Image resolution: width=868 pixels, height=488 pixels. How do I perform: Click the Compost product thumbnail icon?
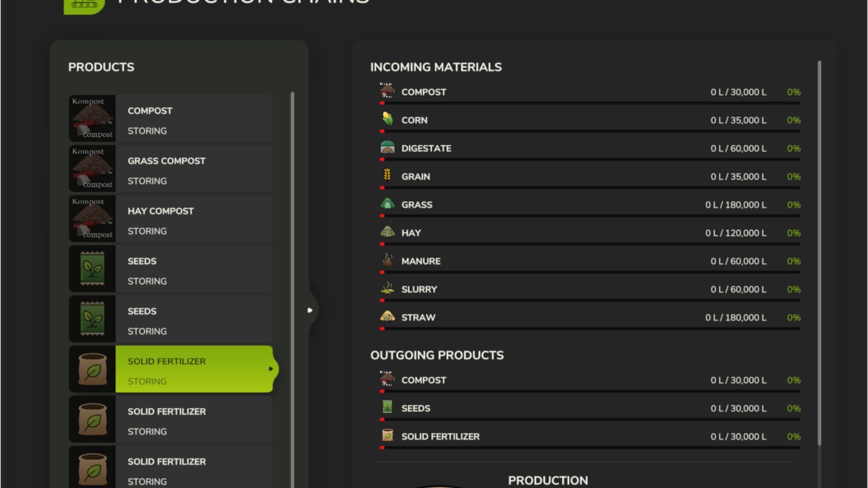[x=92, y=118]
